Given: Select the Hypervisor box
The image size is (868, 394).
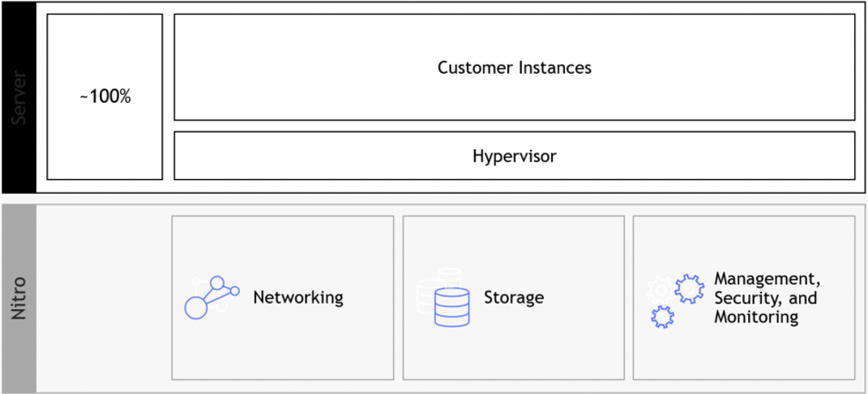Looking at the screenshot, I should (x=515, y=156).
